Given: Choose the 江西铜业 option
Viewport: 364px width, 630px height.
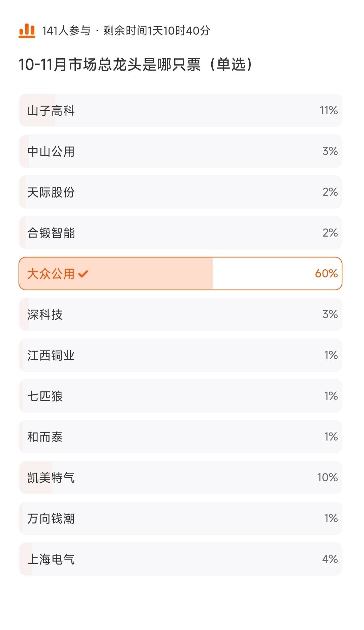Looking at the screenshot, I should point(180,355).
